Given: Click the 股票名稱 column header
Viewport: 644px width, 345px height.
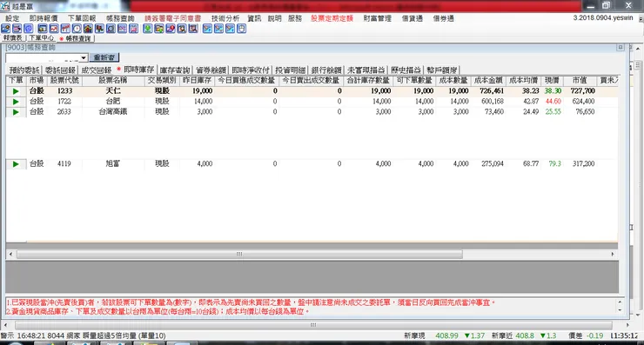Looking at the screenshot, I should [113, 81].
